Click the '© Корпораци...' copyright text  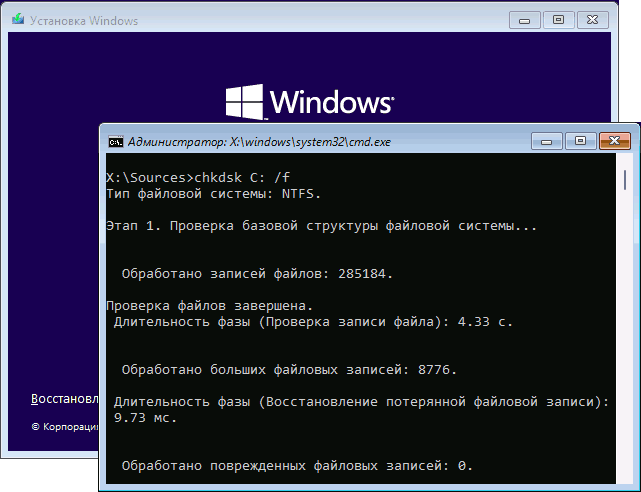(65, 427)
